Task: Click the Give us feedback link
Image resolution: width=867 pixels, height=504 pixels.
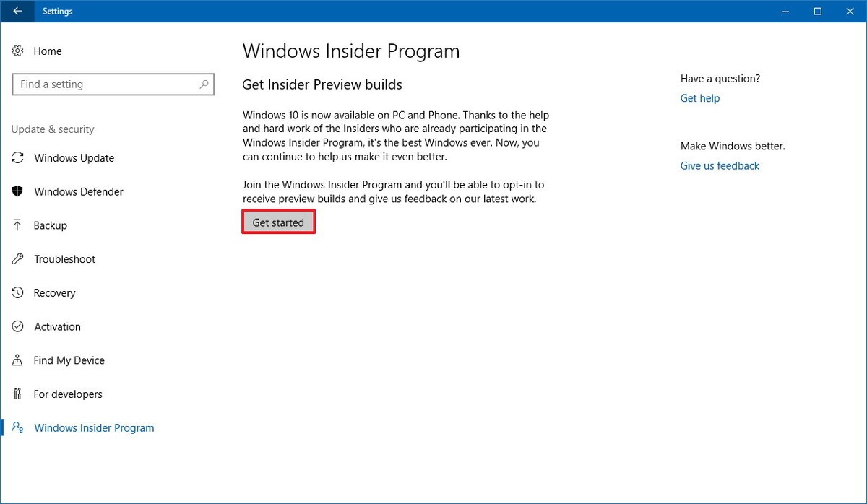Action: tap(720, 166)
